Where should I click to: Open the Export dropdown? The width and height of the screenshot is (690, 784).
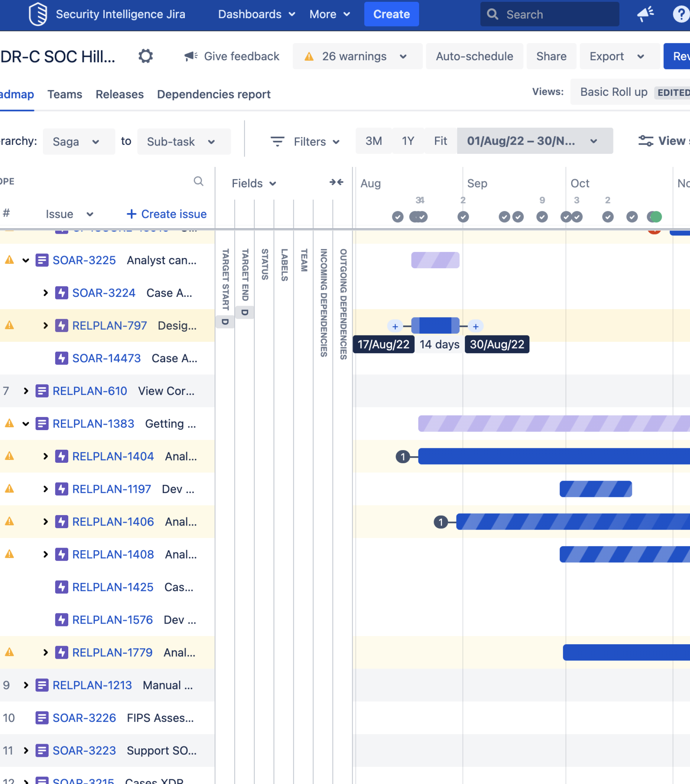pos(620,56)
